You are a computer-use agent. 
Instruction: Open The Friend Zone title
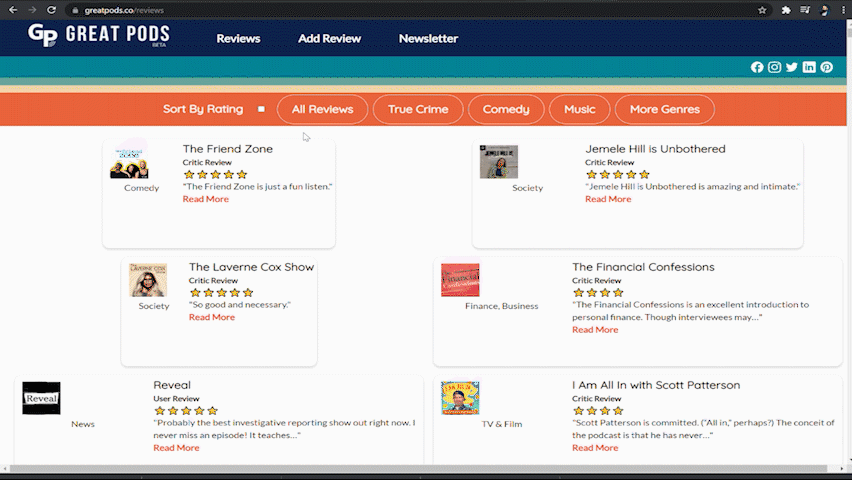click(x=228, y=149)
